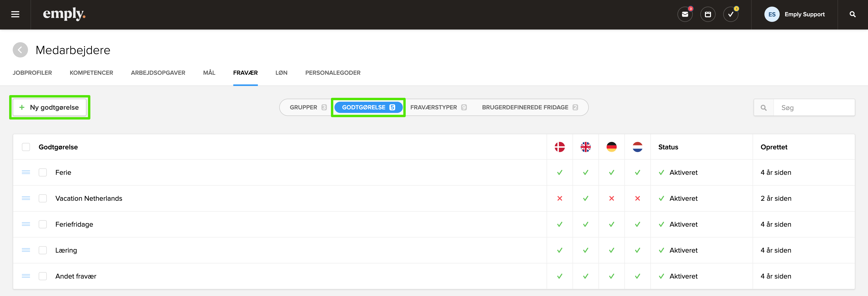Select the FRAVÆRSTYPER filter pill

438,107
